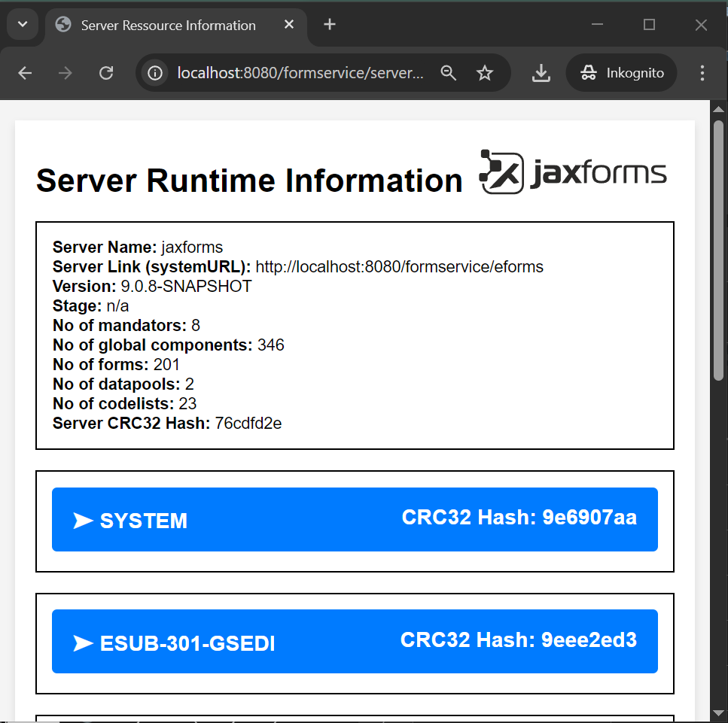This screenshot has height=723, width=728.
Task: Select the Server Ressource Information tab
Action: pos(168,26)
